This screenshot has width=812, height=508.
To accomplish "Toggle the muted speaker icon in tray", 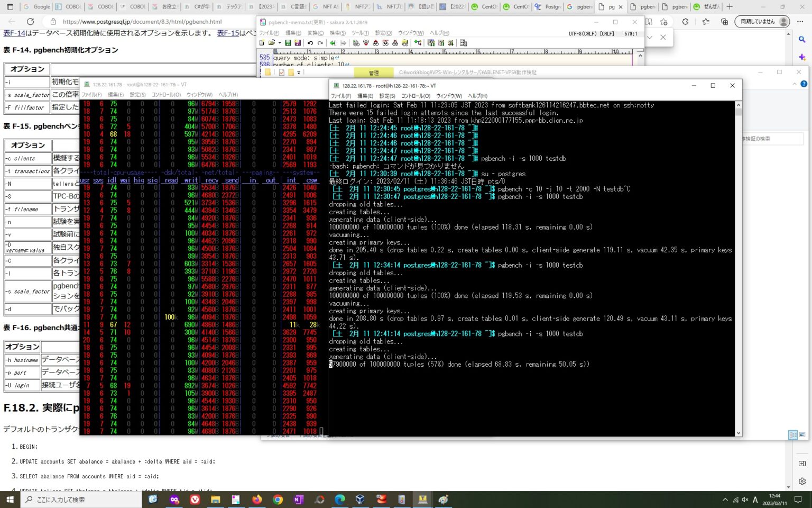I will (745, 500).
